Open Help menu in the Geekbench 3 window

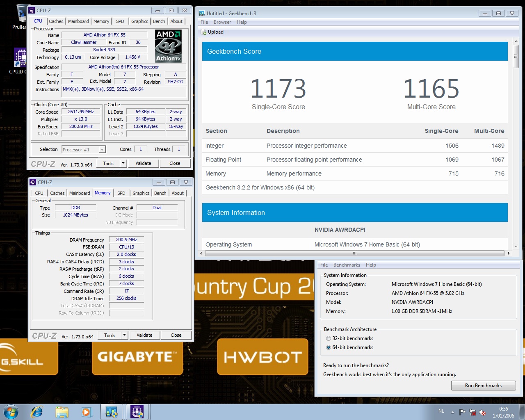coord(242,22)
